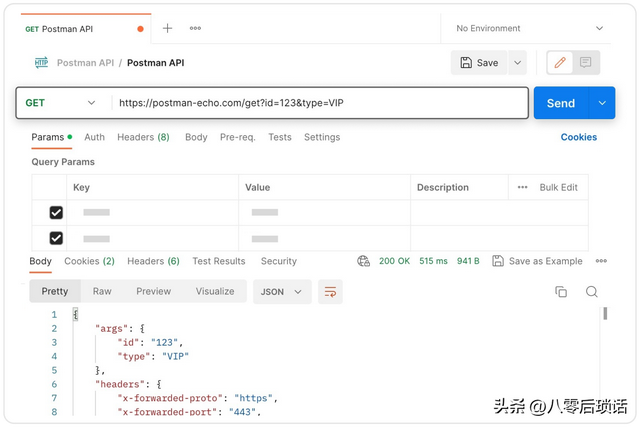Uncheck the second query param checkbox

[56, 238]
